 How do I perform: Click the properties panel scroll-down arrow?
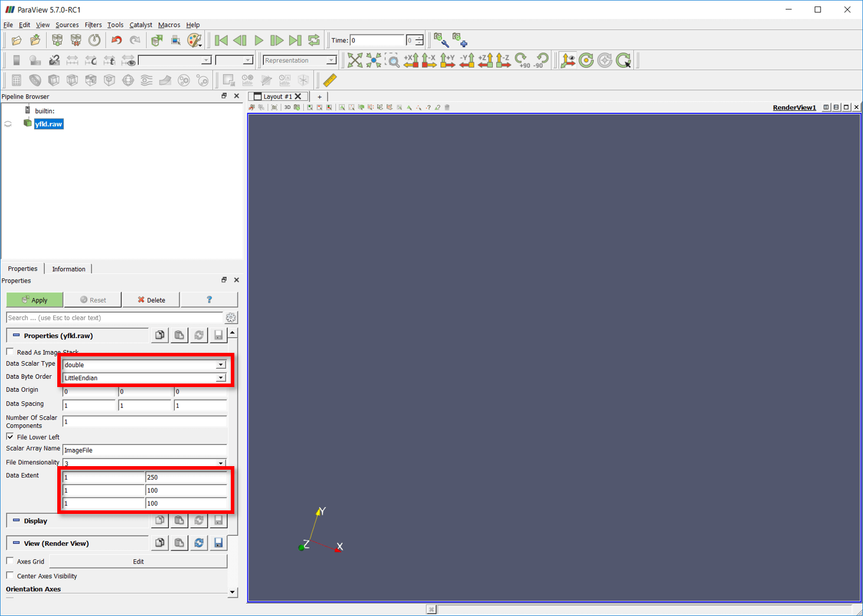pos(233,592)
